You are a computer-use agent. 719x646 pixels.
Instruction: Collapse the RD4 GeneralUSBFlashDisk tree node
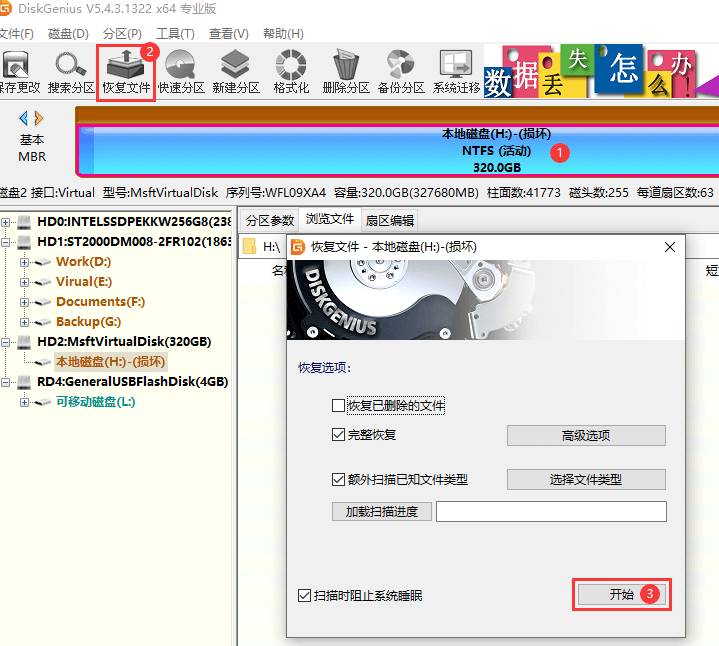click(x=6, y=382)
